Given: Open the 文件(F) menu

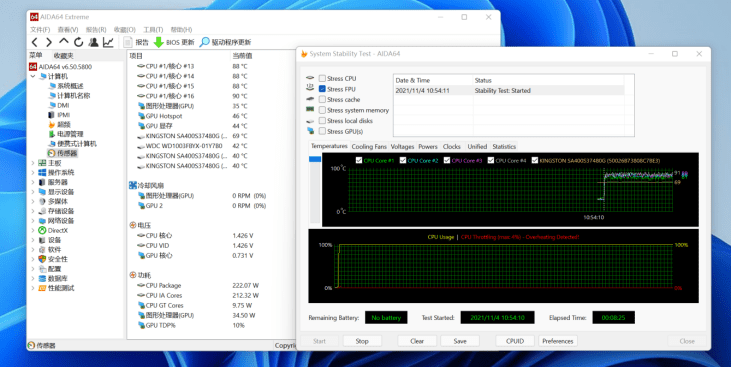Looking at the screenshot, I should (40, 29).
